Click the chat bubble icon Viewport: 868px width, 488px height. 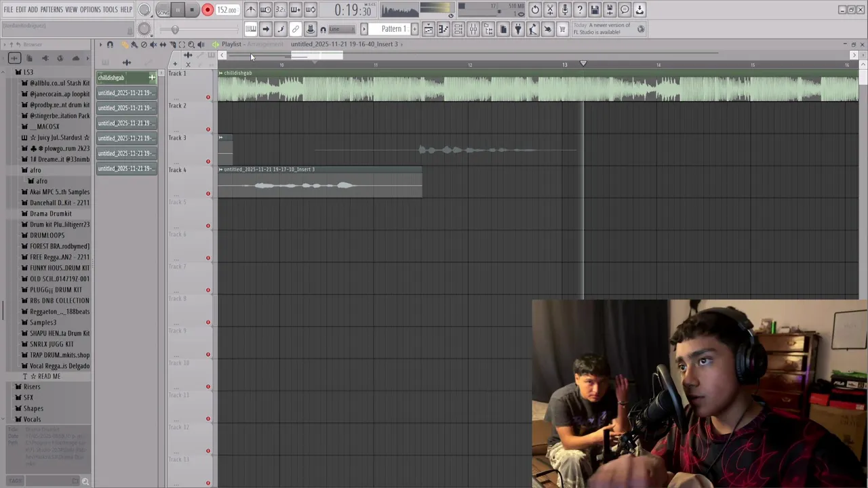point(625,10)
